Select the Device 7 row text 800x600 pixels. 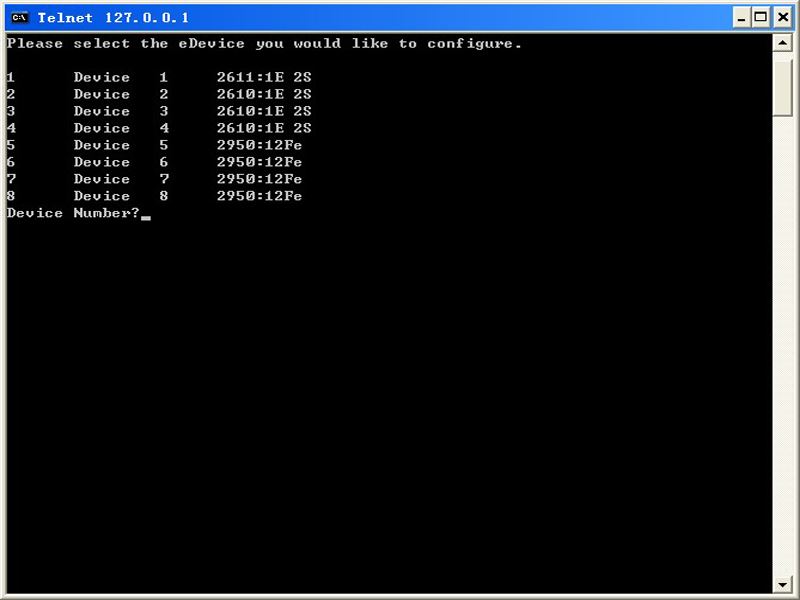point(154,179)
